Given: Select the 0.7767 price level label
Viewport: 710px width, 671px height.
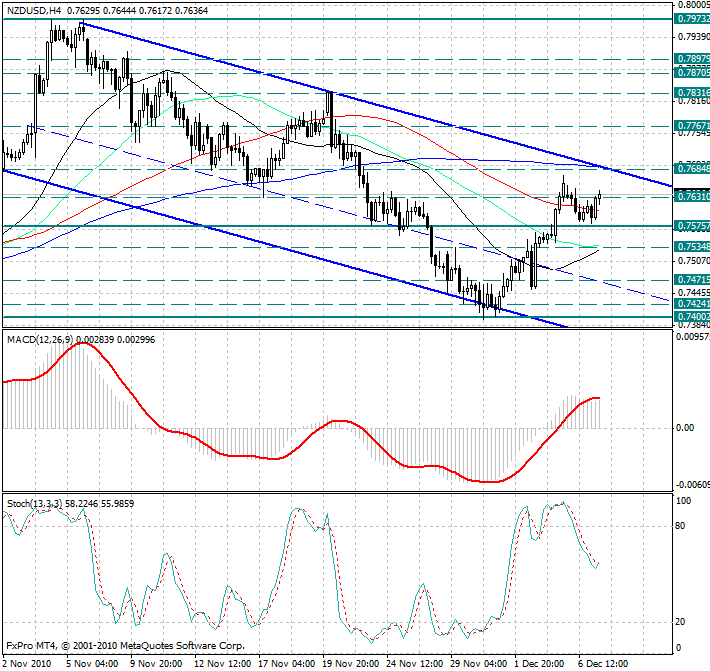Looking at the screenshot, I should (x=692, y=125).
